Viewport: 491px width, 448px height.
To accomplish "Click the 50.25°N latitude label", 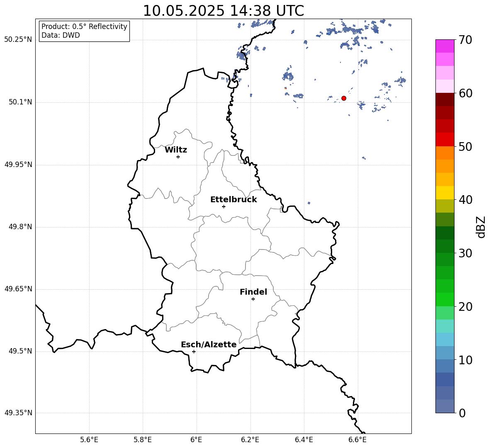I will [x=18, y=40].
